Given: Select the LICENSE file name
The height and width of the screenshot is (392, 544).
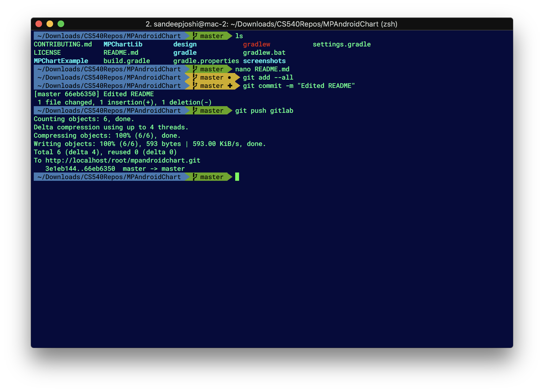Looking at the screenshot, I should pos(47,53).
